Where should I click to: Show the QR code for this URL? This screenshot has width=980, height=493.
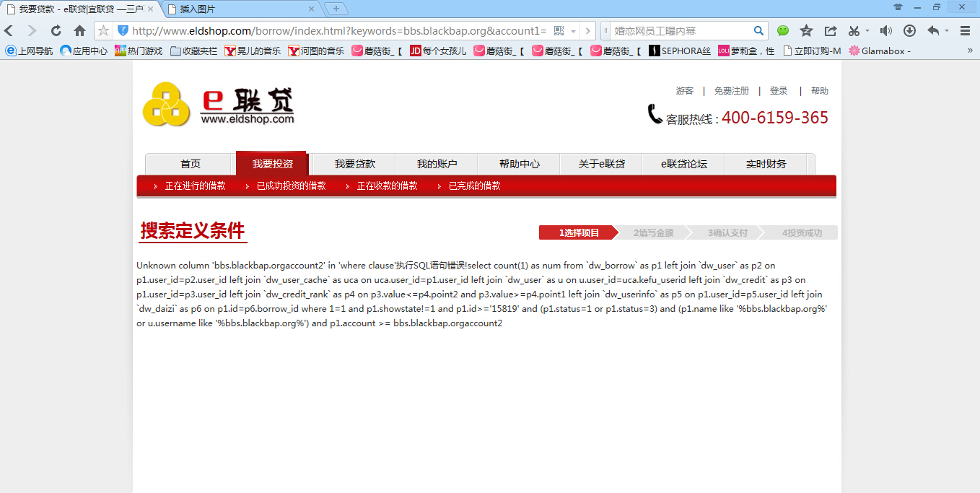[559, 31]
